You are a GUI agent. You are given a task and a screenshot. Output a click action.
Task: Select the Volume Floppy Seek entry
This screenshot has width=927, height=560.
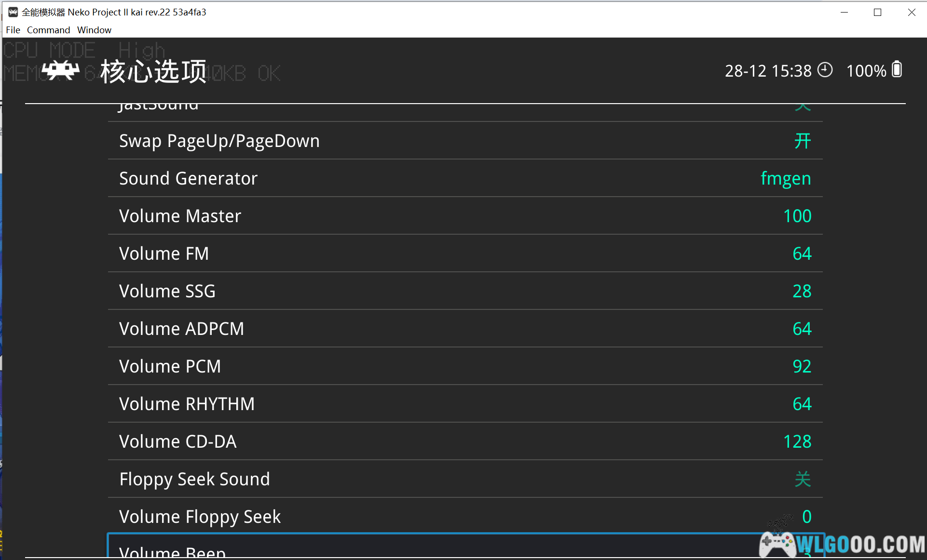[x=465, y=517]
